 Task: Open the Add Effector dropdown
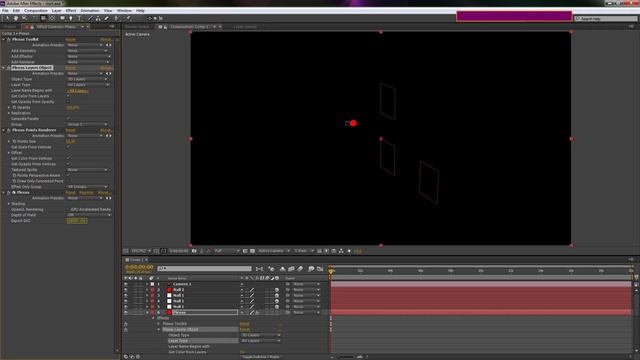coord(89,56)
